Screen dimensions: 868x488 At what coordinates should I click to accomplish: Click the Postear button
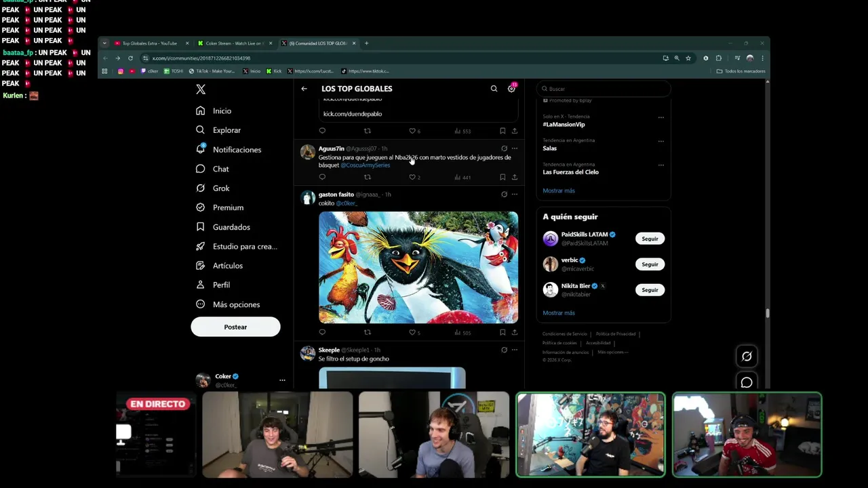coord(235,327)
